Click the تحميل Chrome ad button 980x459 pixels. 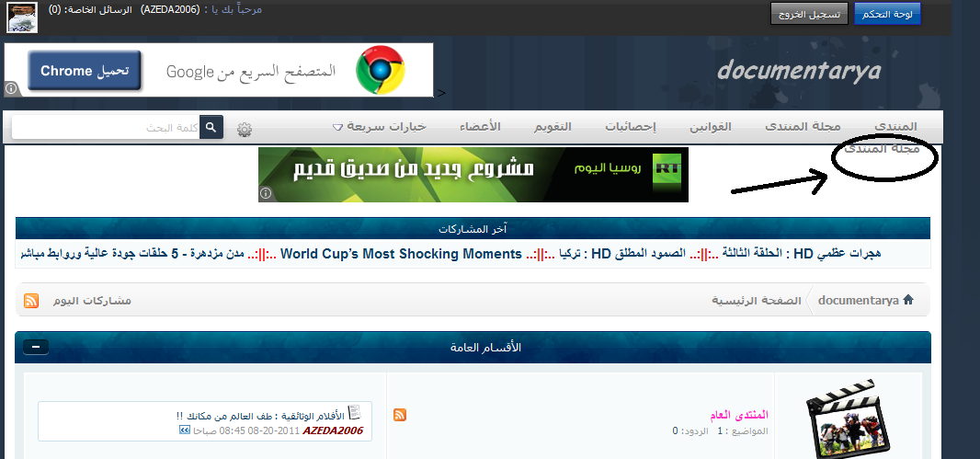85,71
